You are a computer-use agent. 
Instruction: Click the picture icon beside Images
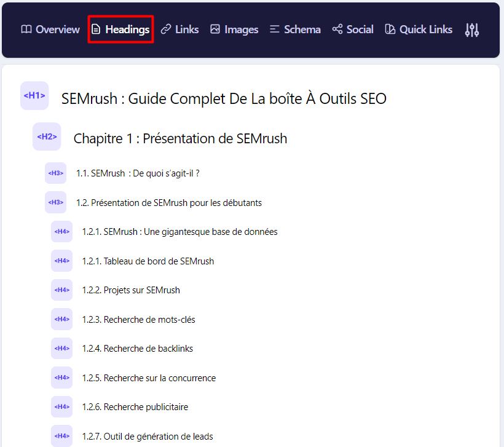[215, 30]
